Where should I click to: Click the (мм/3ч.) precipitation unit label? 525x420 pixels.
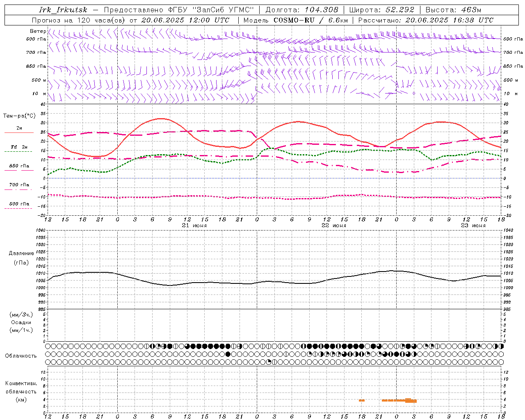[21, 315]
